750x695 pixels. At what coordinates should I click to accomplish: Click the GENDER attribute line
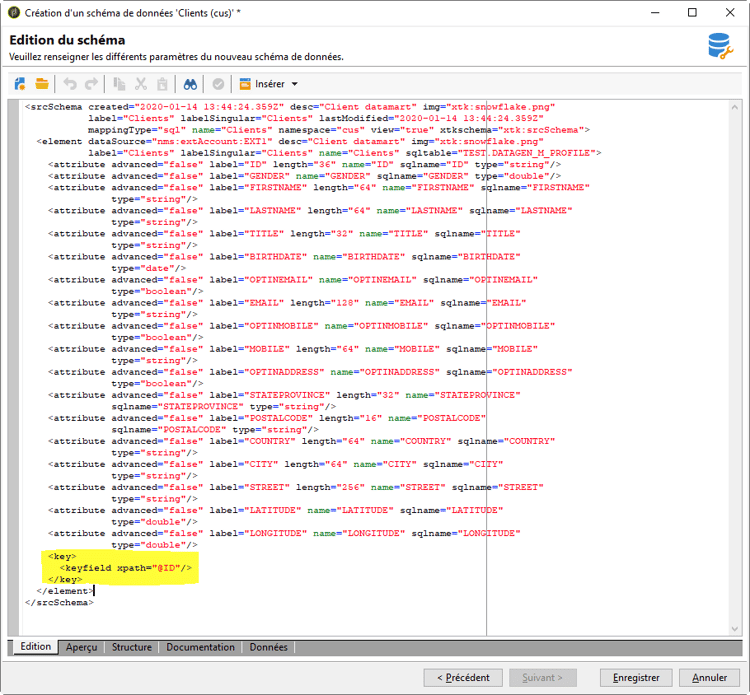[304, 176]
